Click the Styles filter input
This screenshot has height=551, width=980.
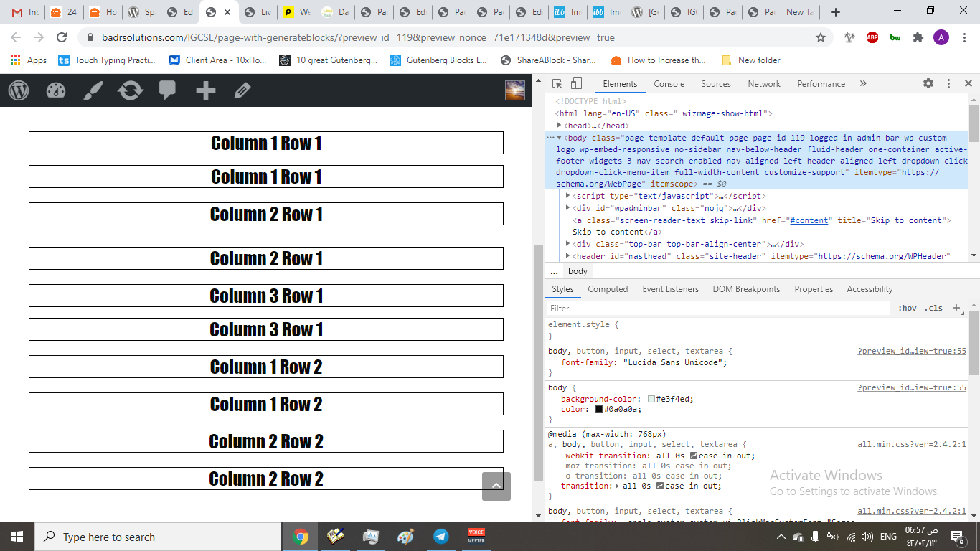(718, 309)
